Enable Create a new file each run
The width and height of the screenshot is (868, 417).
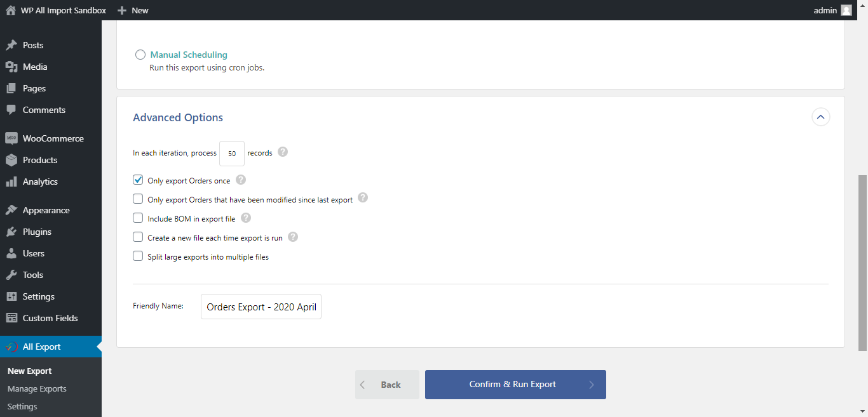(138, 237)
